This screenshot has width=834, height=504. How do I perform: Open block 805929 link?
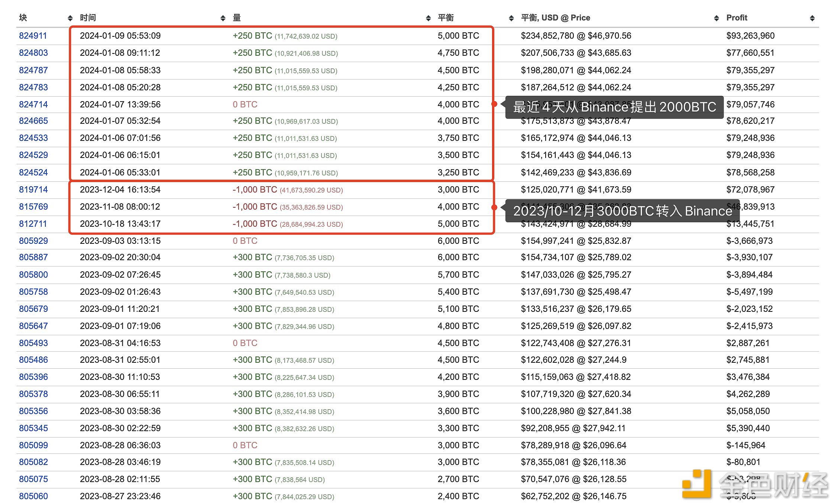[x=33, y=241]
